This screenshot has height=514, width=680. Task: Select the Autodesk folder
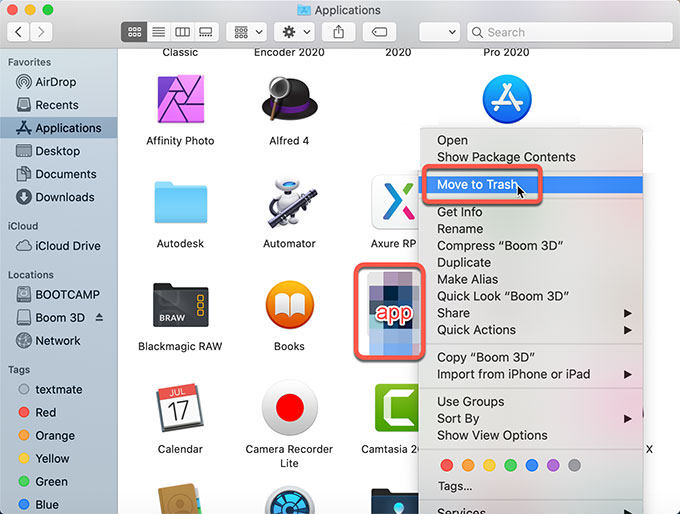pos(180,202)
